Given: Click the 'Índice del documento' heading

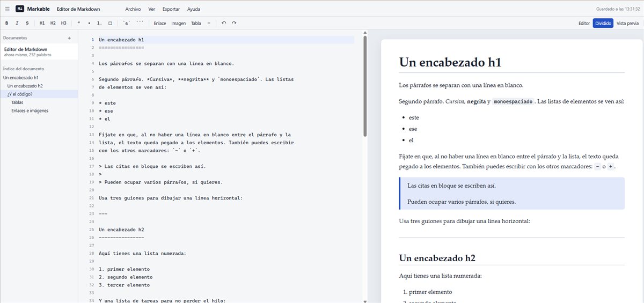Looking at the screenshot, I should click(24, 69).
